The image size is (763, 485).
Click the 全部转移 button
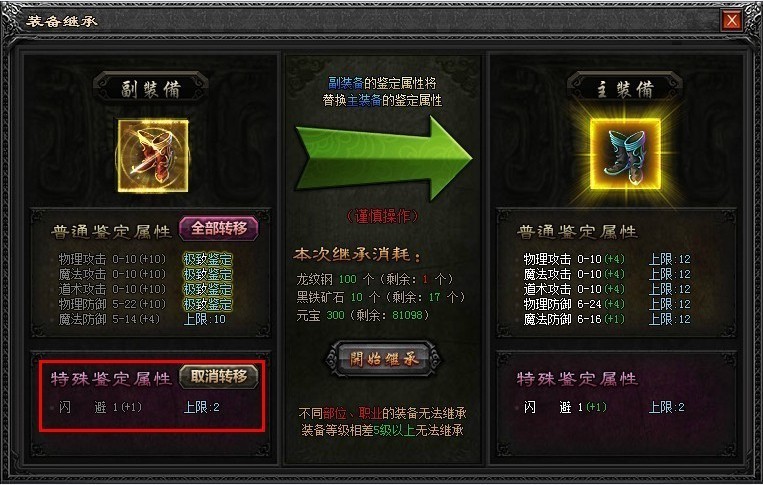(x=219, y=228)
